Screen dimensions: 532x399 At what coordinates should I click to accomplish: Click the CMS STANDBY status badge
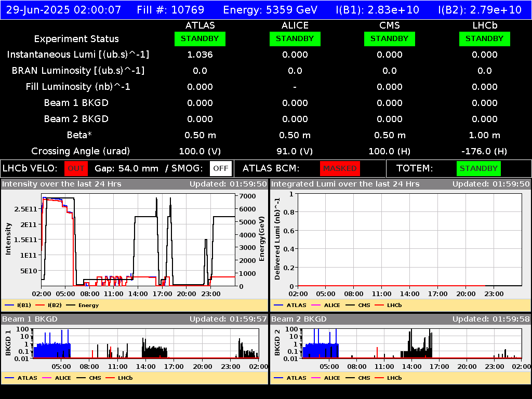point(390,38)
